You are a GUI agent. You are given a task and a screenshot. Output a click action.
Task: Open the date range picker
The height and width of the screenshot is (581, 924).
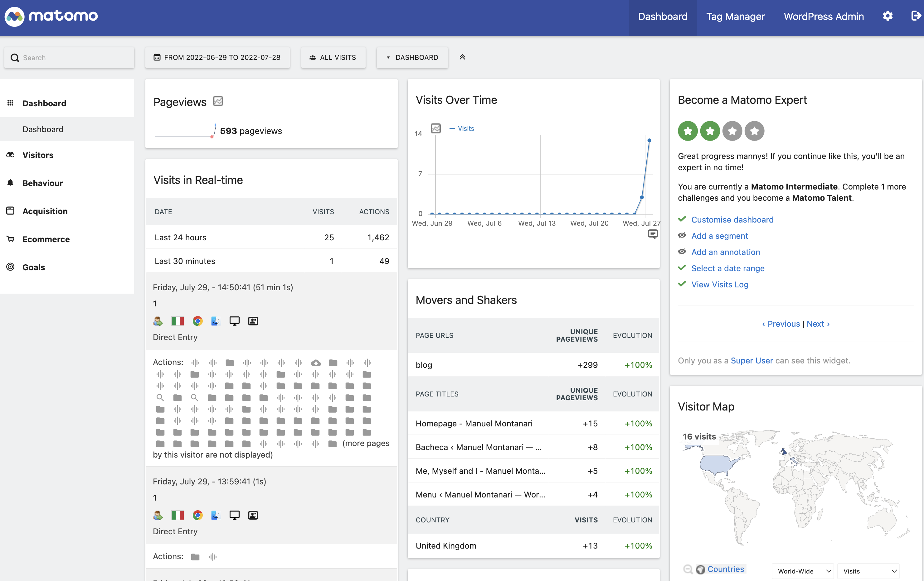[x=217, y=58]
